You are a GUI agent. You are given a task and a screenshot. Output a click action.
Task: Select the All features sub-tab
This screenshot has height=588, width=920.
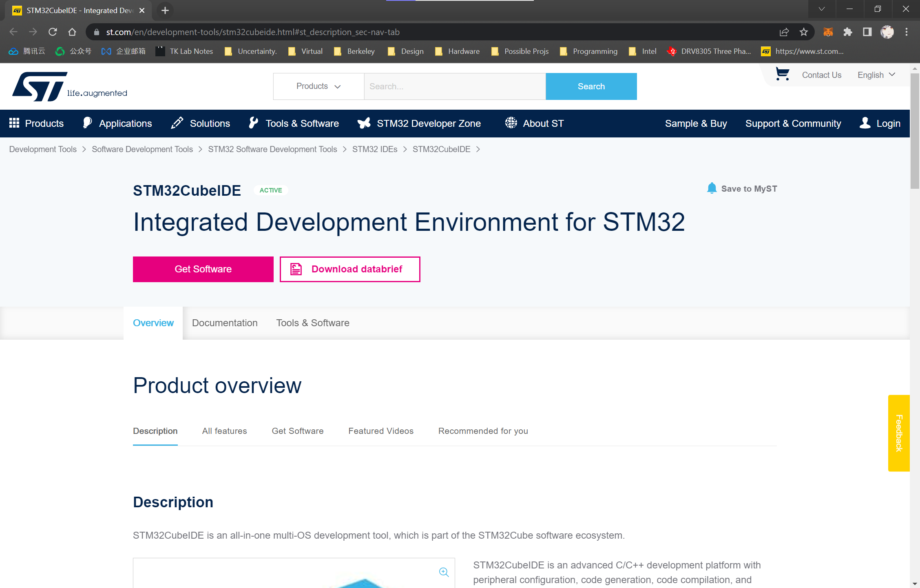click(224, 431)
